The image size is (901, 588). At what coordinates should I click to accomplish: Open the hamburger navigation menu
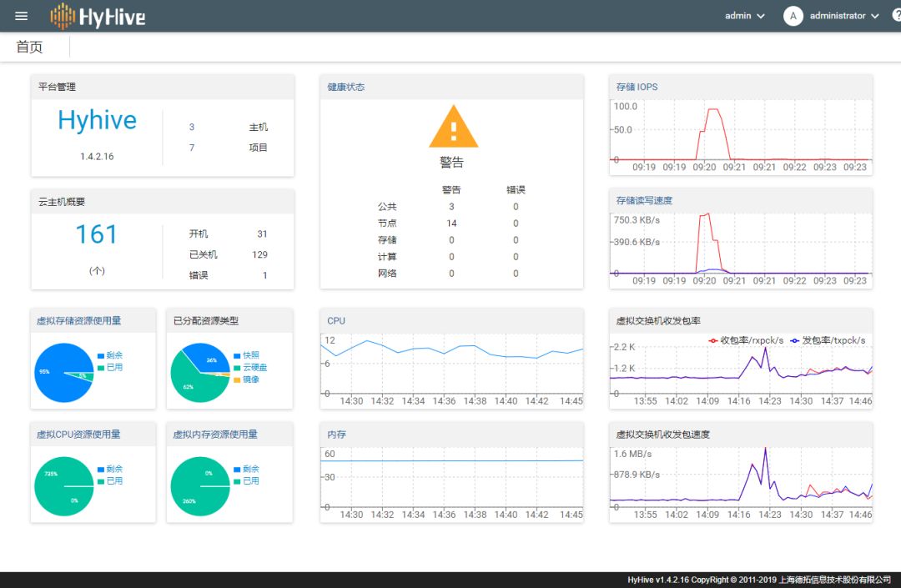(x=21, y=16)
